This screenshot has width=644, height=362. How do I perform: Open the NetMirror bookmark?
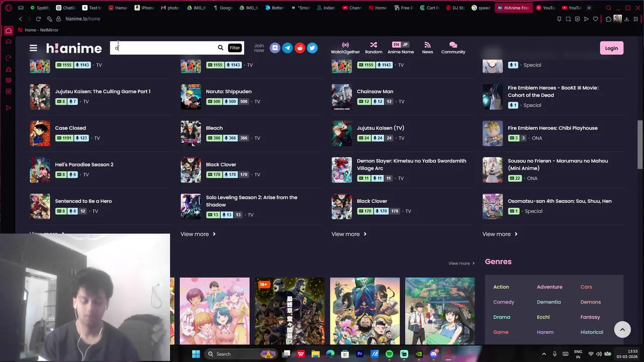38,30
